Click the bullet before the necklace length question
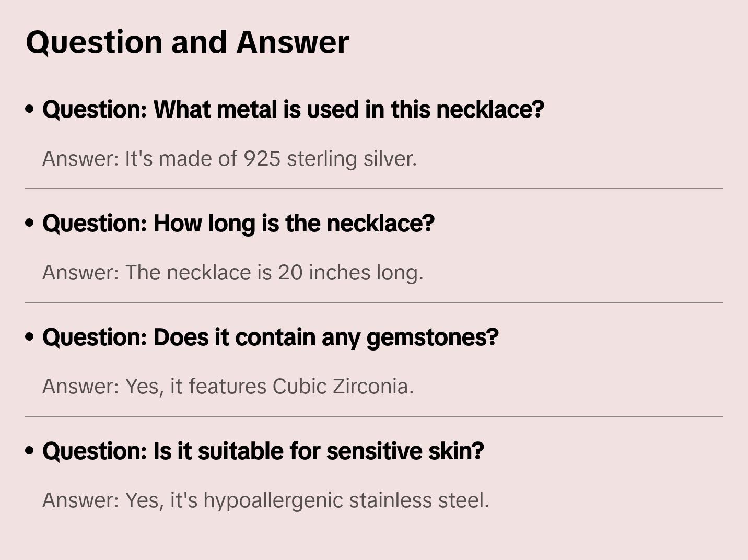This screenshot has height=560, width=748. [x=30, y=224]
